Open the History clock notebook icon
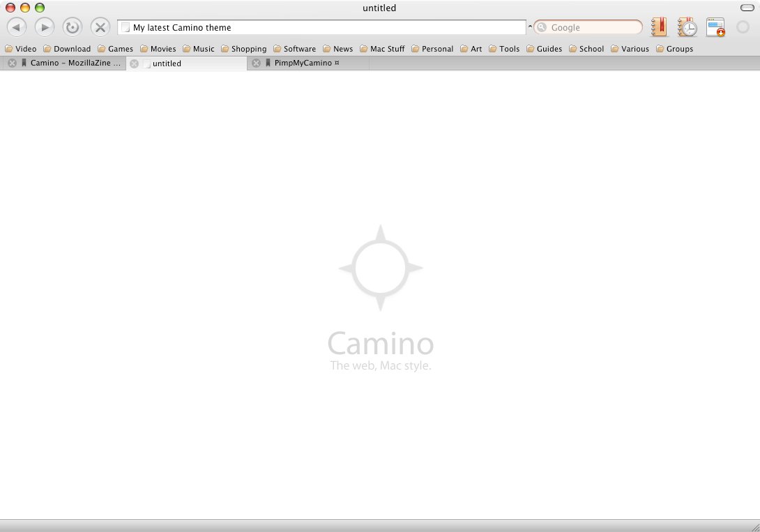The image size is (760, 532). pyautogui.click(x=687, y=27)
